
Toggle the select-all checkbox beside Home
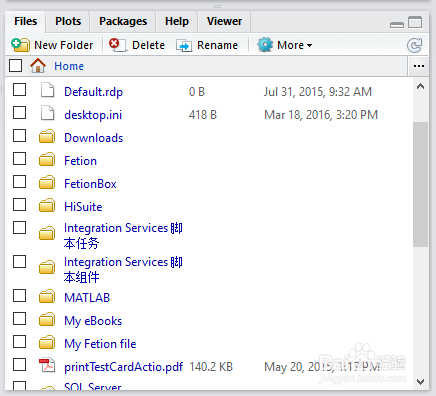point(16,65)
